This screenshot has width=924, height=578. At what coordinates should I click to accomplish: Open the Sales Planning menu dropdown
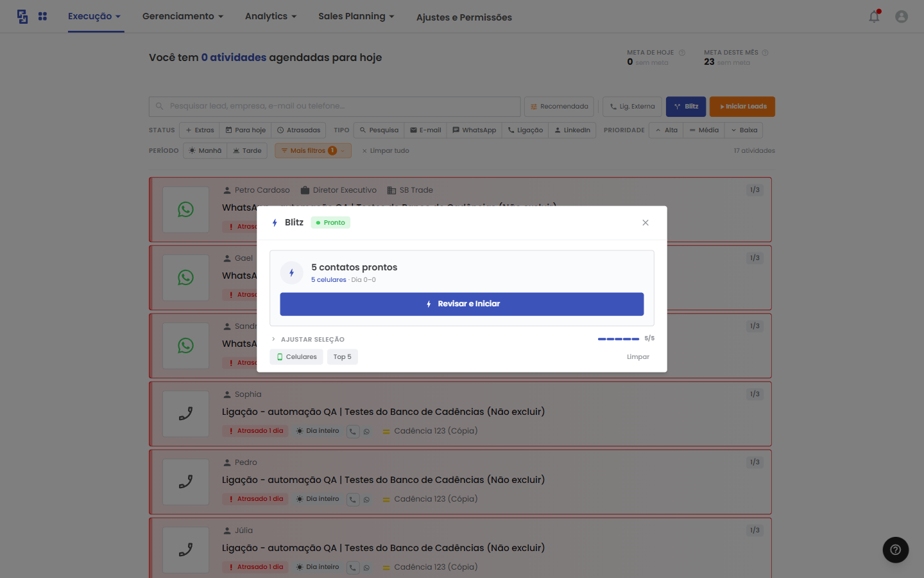356,16
